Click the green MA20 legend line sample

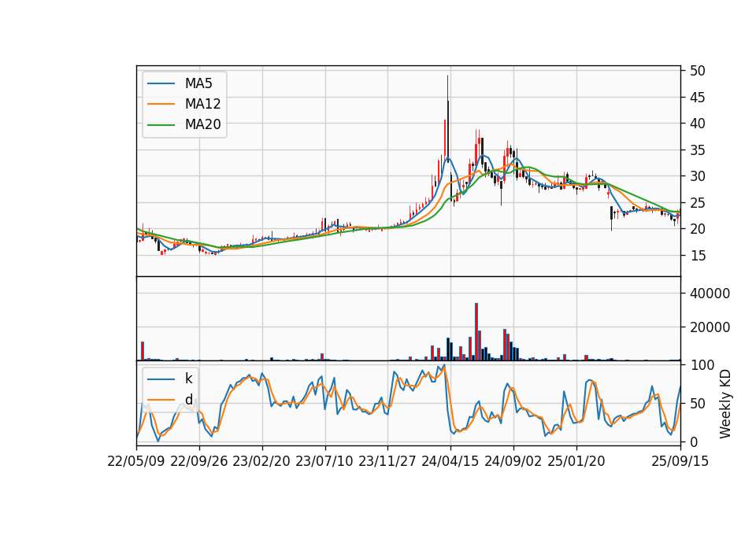click(161, 125)
